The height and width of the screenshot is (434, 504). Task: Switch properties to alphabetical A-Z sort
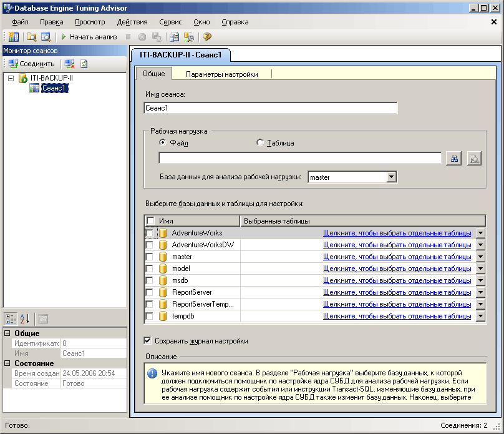(24, 318)
